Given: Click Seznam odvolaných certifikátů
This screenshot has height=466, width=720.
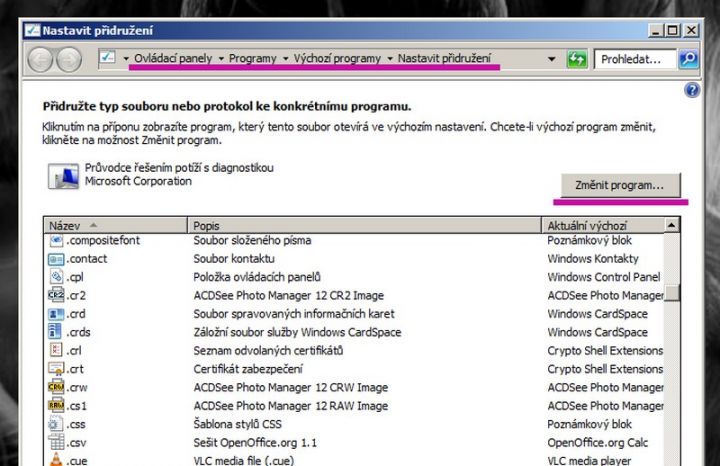Looking at the screenshot, I should (x=268, y=350).
